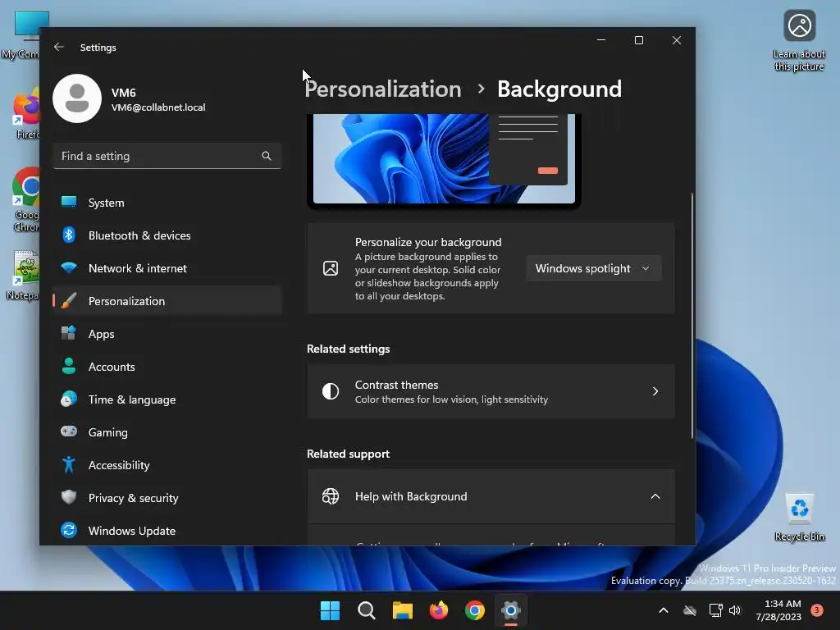Open Accessibility settings
This screenshot has height=630, width=840.
(167, 464)
